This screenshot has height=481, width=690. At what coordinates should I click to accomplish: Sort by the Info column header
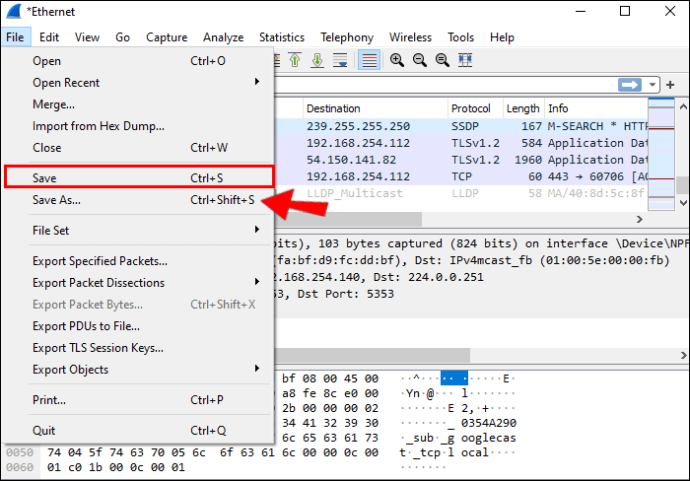[596, 108]
